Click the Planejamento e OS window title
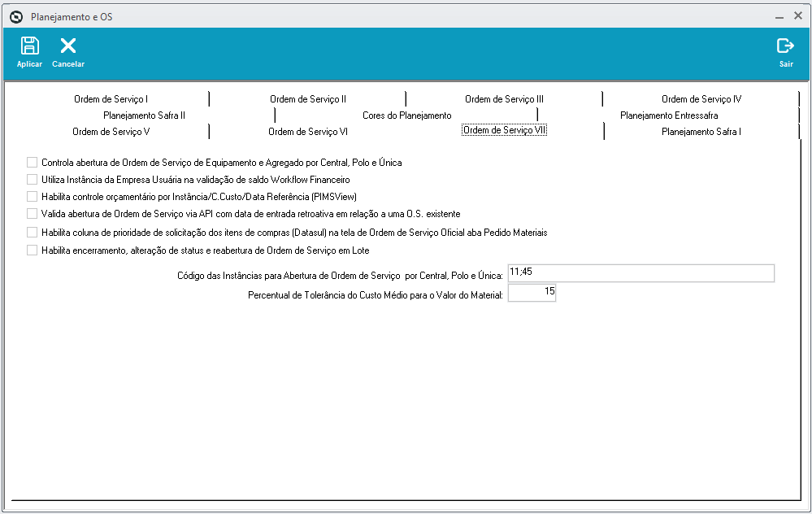The height and width of the screenshot is (514, 812). (72, 17)
